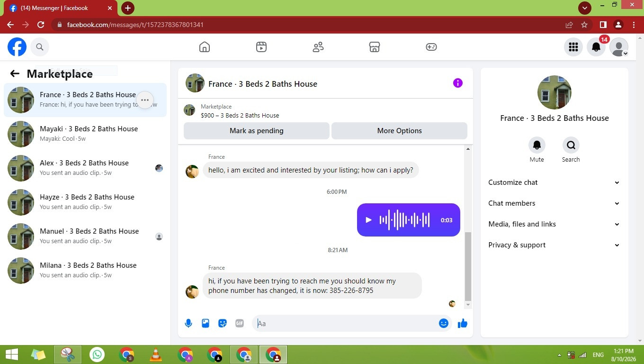Viewport: 644px width, 364px height.
Task: Search in conversation magnifier icon
Action: pos(571,145)
